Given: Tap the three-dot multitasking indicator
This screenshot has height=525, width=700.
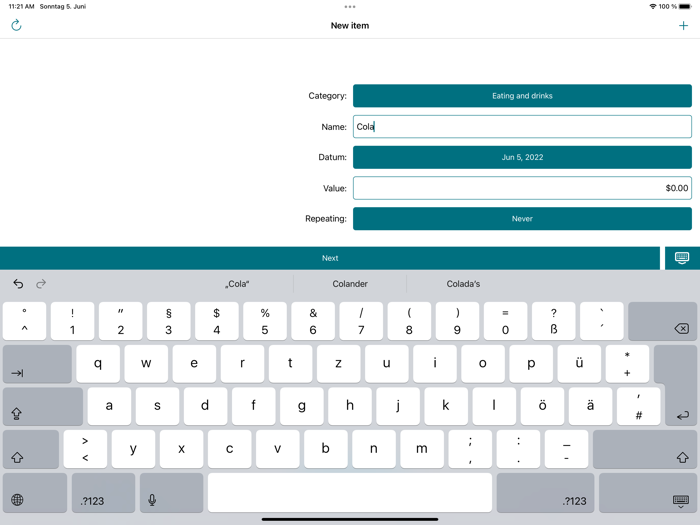Looking at the screenshot, I should [x=350, y=7].
